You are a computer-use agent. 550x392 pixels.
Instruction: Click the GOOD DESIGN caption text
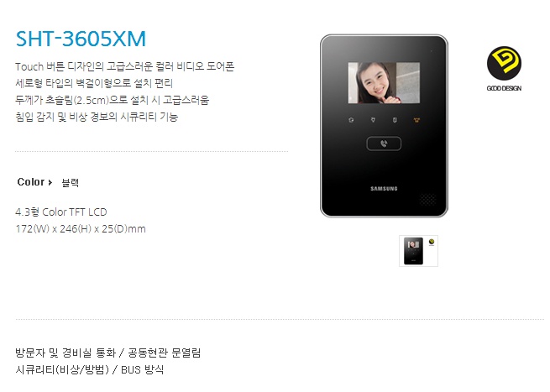click(504, 88)
